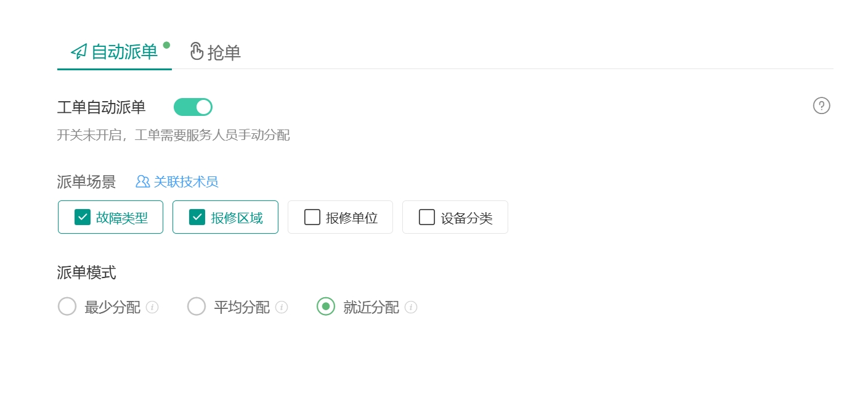
Task: Click the info icon next to 就近分配
Action: tap(411, 307)
